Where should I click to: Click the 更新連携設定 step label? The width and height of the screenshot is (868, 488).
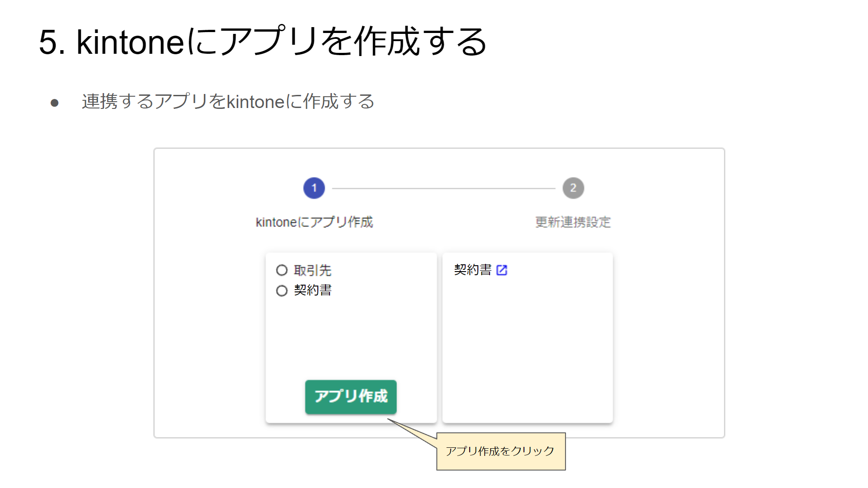pos(573,222)
